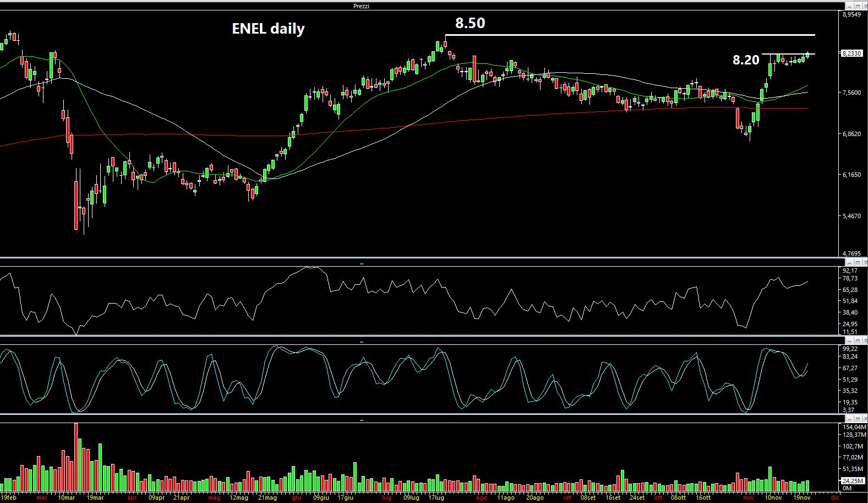Click the 5,4670 price axis label

(851, 216)
